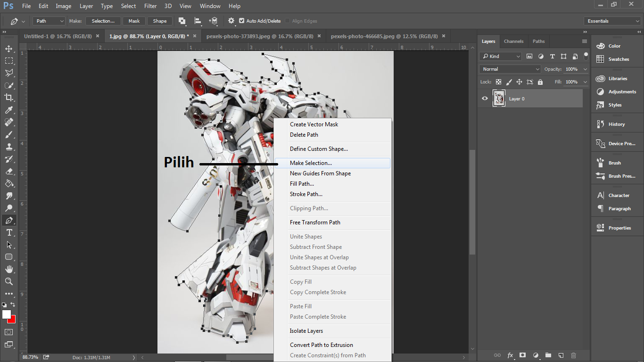Click the delete layer trash icon
The height and width of the screenshot is (362, 644).
pyautogui.click(x=573, y=355)
